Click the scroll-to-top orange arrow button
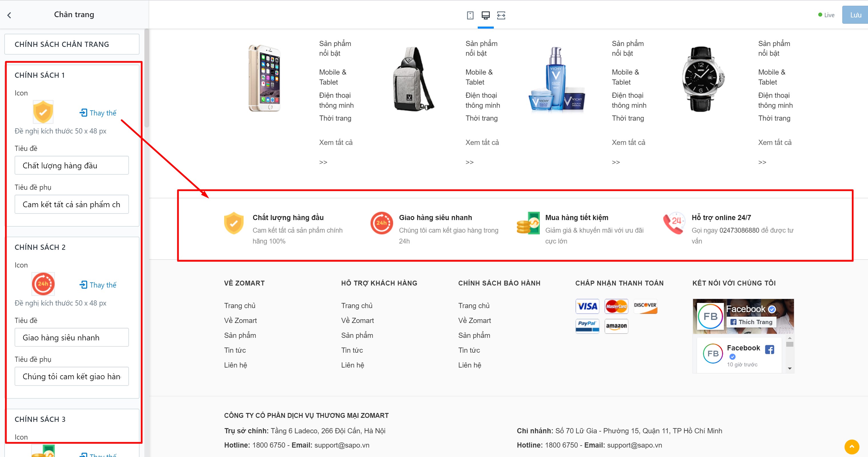 tap(851, 447)
